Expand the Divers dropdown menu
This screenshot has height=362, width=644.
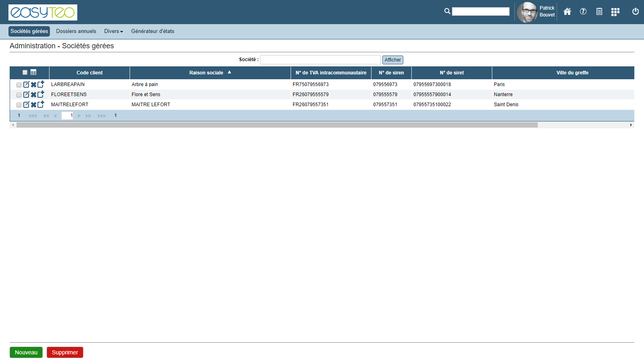tap(114, 31)
